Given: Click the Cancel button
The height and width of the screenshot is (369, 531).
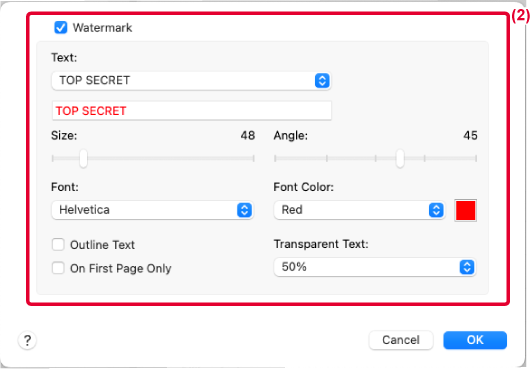Looking at the screenshot, I should tap(401, 340).
